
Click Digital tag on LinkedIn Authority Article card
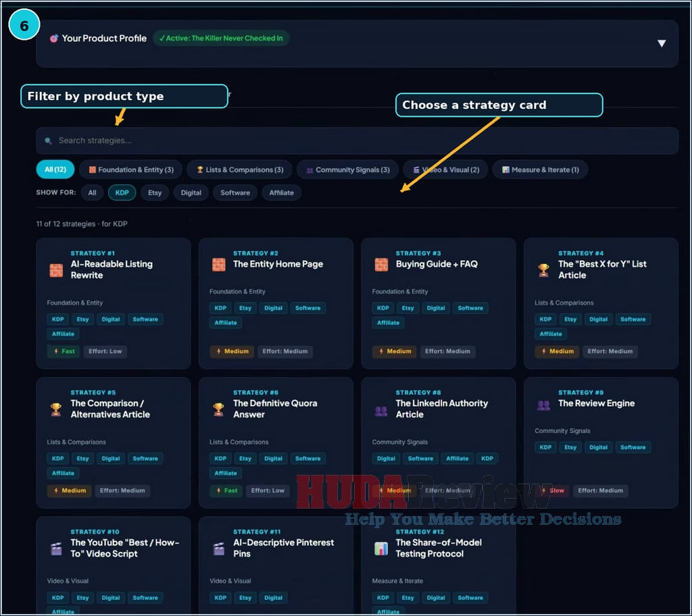point(386,459)
